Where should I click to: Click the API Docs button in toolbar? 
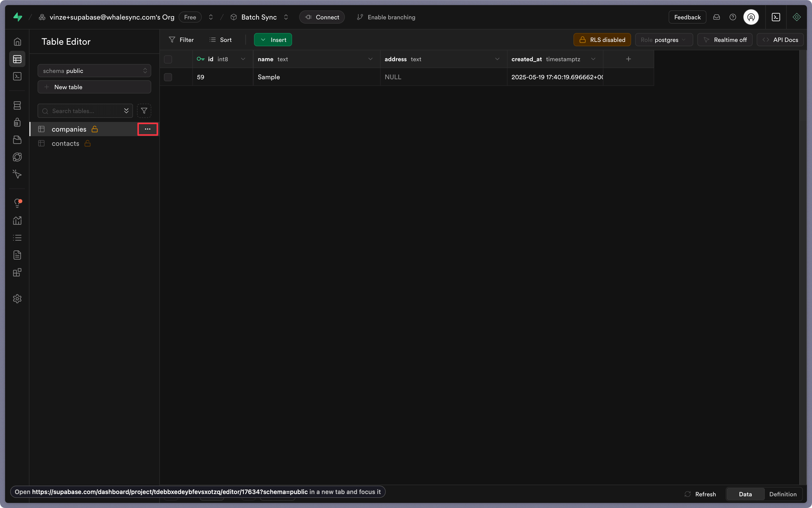(780, 40)
